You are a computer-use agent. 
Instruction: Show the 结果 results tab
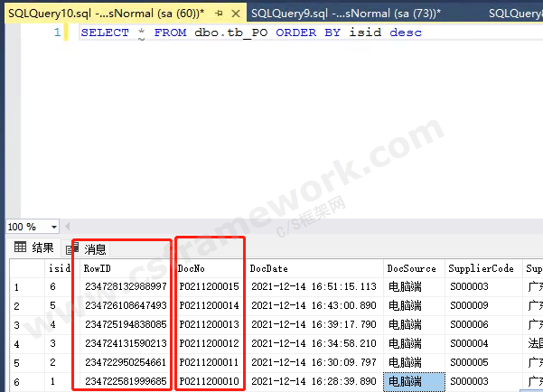[x=42, y=248]
